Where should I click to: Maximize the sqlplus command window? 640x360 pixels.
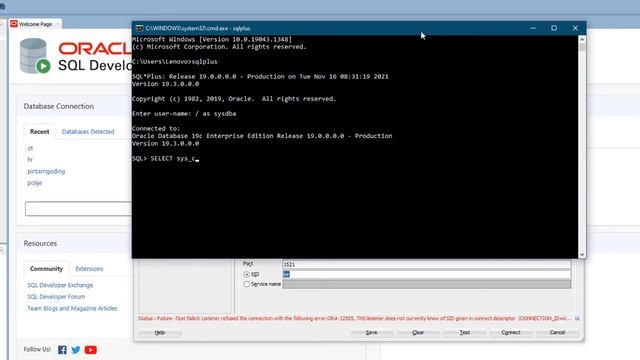pyautogui.click(x=554, y=28)
